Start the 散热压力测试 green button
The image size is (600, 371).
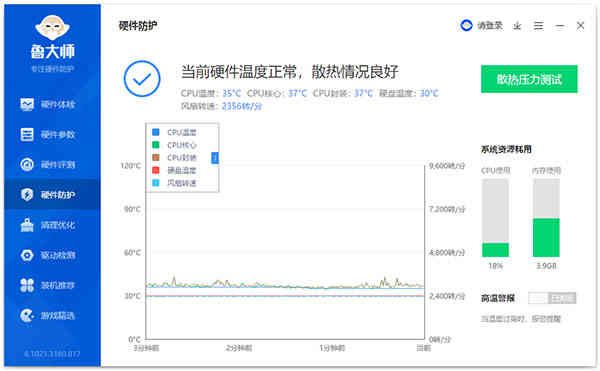pyautogui.click(x=529, y=79)
